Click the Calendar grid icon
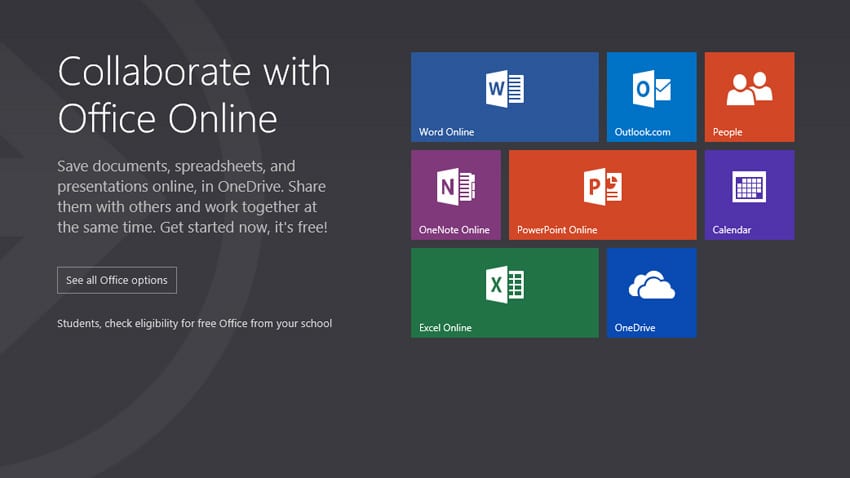Viewport: 850px width, 478px height. coord(749,187)
